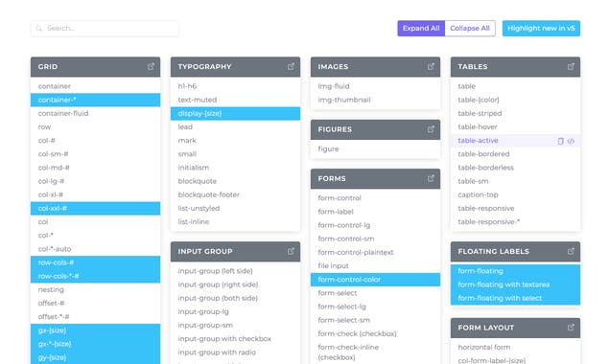Select input-group-sm item
The height and width of the screenshot is (364, 609).
point(235,325)
